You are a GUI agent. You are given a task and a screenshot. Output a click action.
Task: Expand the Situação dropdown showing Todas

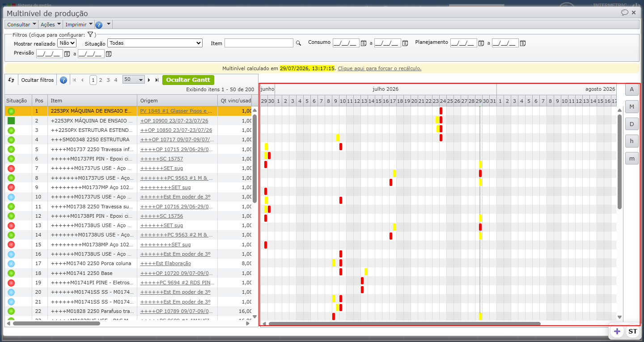[155, 43]
